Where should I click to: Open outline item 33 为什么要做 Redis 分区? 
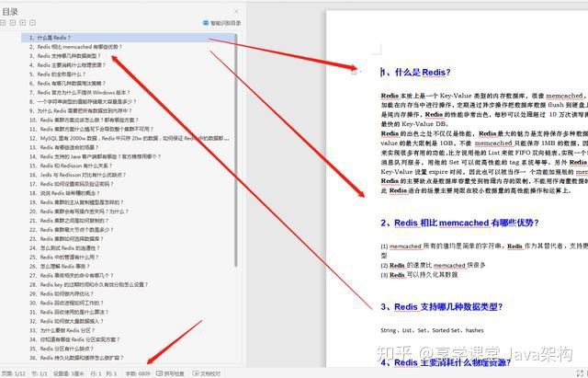coord(62,331)
